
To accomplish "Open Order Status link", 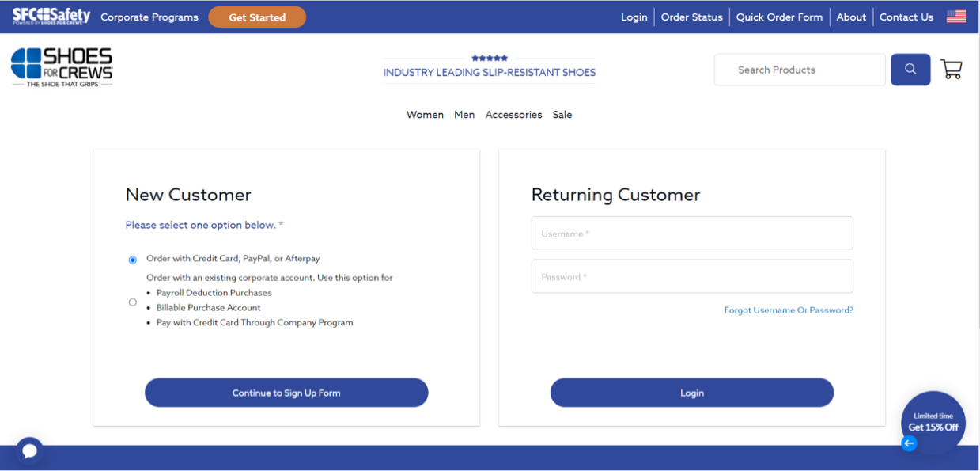I will (692, 17).
